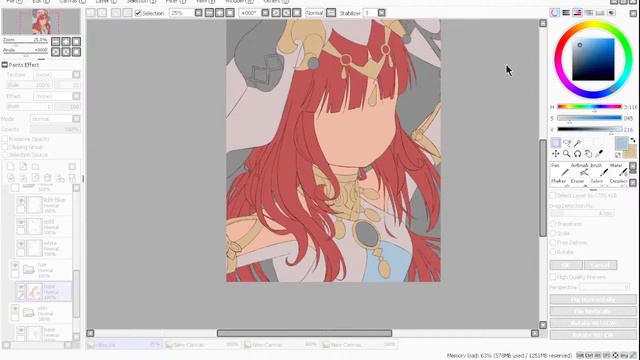The height and width of the screenshot is (360, 640).
Task: Hide the selected hair layer
Action: [20, 287]
